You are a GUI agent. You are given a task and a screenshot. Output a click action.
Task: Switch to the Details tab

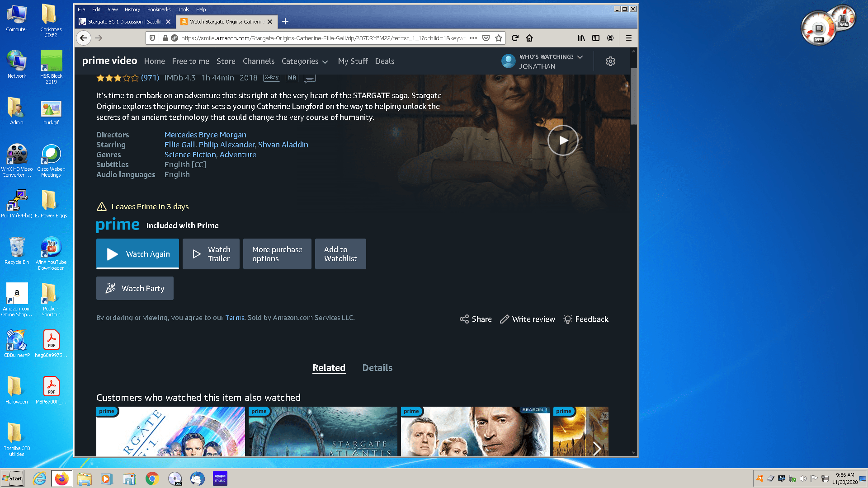point(377,368)
